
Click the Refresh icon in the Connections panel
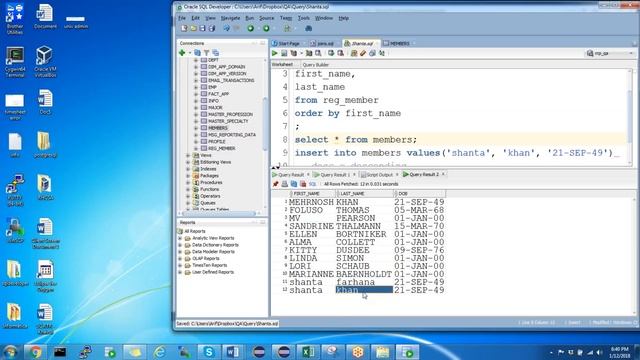pyautogui.click(x=198, y=53)
